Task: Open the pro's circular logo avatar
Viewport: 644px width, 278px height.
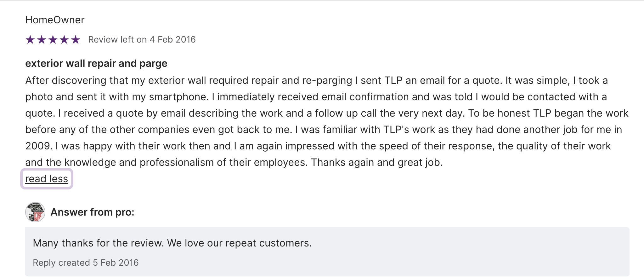Action: coord(35,212)
